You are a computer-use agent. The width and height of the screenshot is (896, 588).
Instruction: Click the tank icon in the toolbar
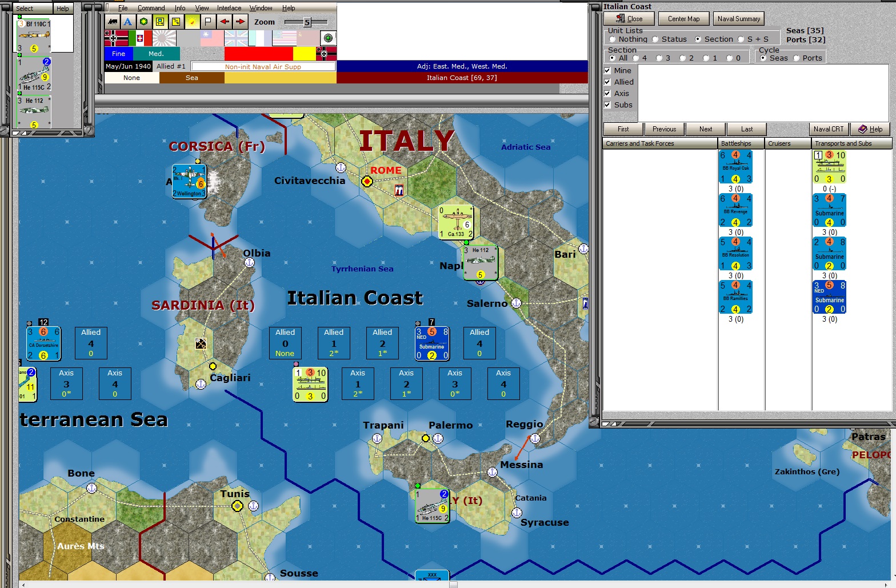tap(112, 22)
